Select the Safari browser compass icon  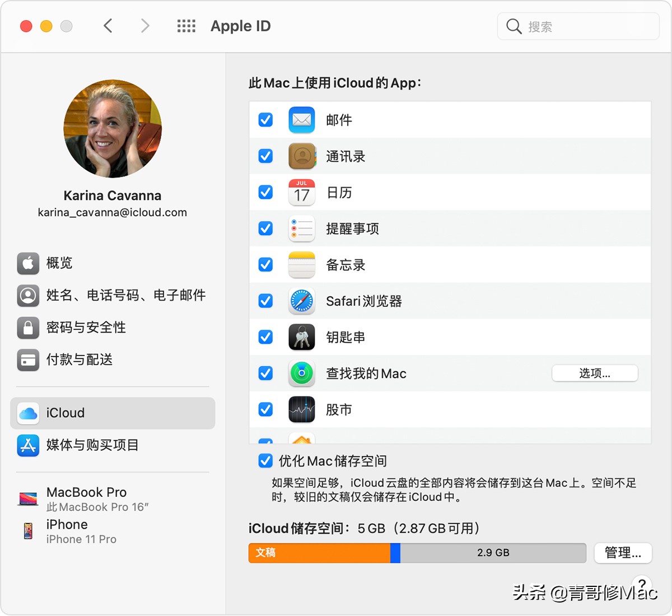302,301
